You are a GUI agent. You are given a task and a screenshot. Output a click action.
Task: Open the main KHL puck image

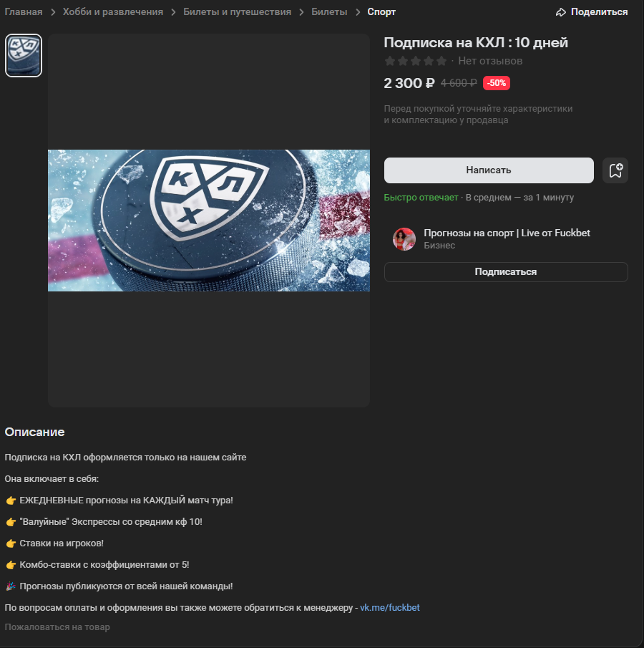coord(209,221)
